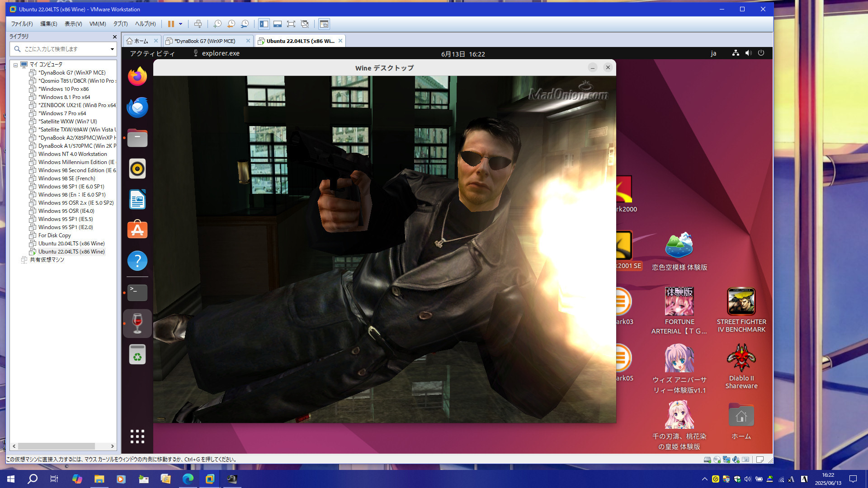Open Help from the dock
The image size is (868, 488).
point(137,261)
